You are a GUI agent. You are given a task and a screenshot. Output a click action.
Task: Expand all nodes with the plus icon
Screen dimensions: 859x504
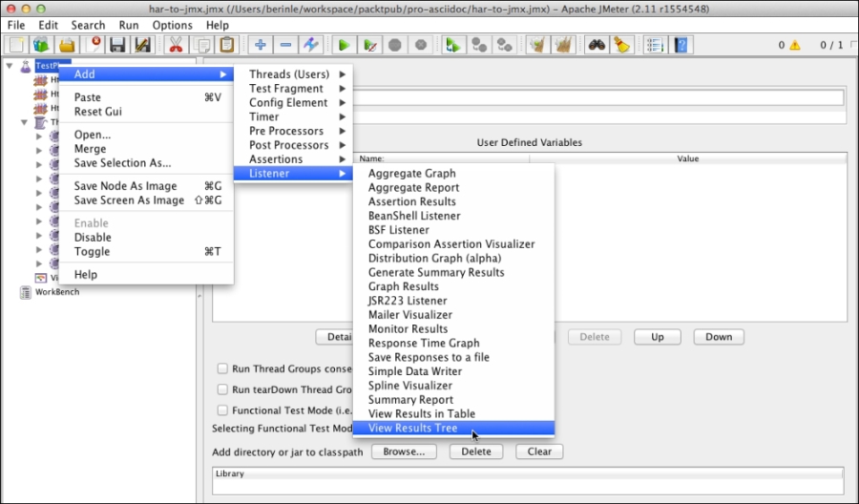click(261, 45)
